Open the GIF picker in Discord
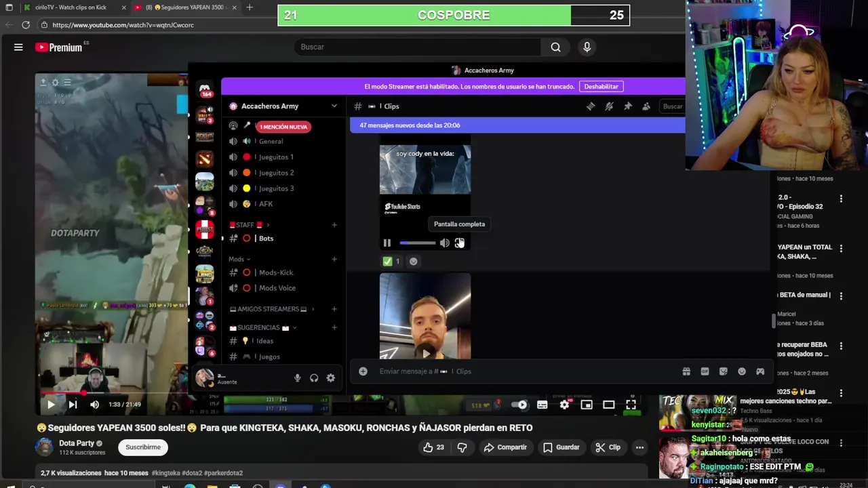The height and width of the screenshot is (488, 868). [x=705, y=371]
